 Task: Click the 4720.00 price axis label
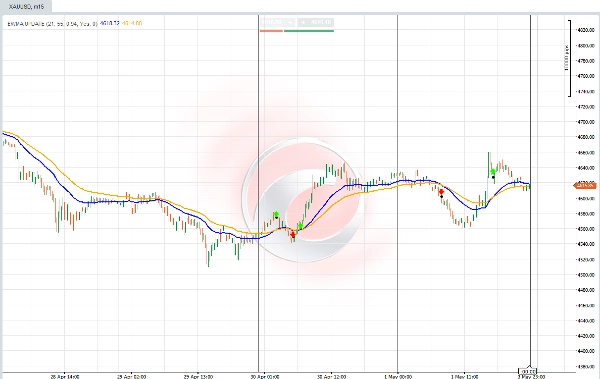(586, 107)
